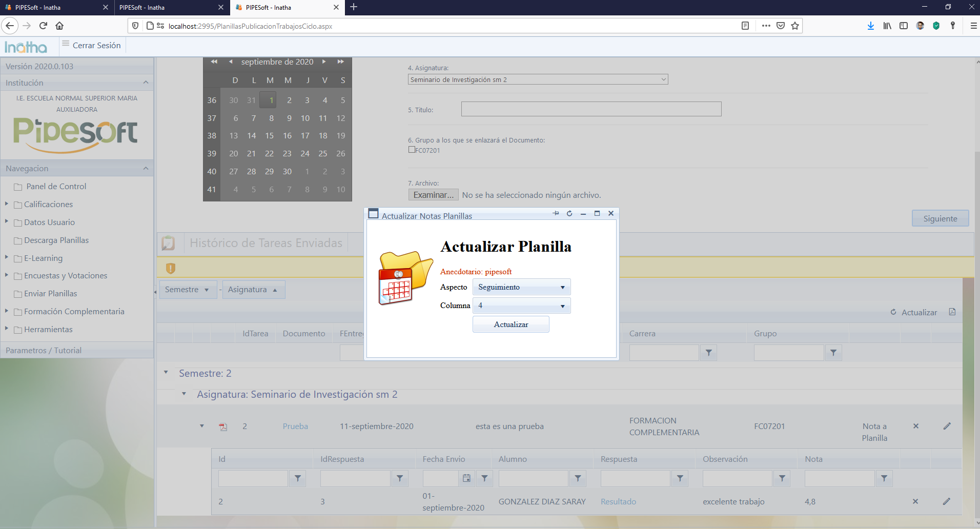The width and height of the screenshot is (980, 529).
Task: Check the FC07201 group checkbox
Action: 412,150
